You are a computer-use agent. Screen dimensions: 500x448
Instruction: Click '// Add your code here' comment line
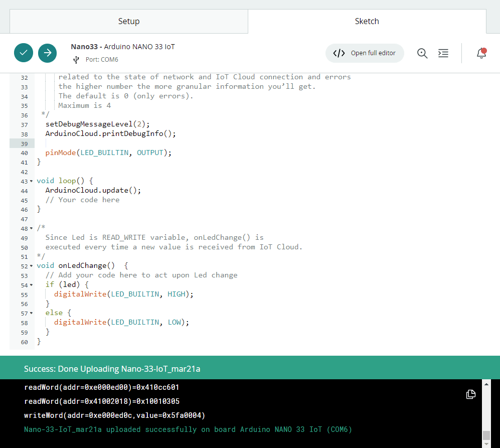tap(141, 275)
